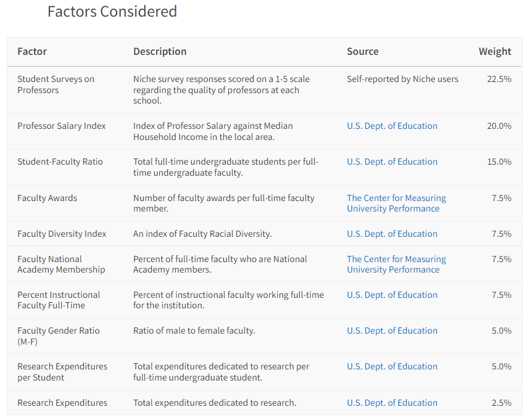Viewport: 530px width, 420px height.
Task: Click the 22.5% weight value
Action: tap(499, 79)
